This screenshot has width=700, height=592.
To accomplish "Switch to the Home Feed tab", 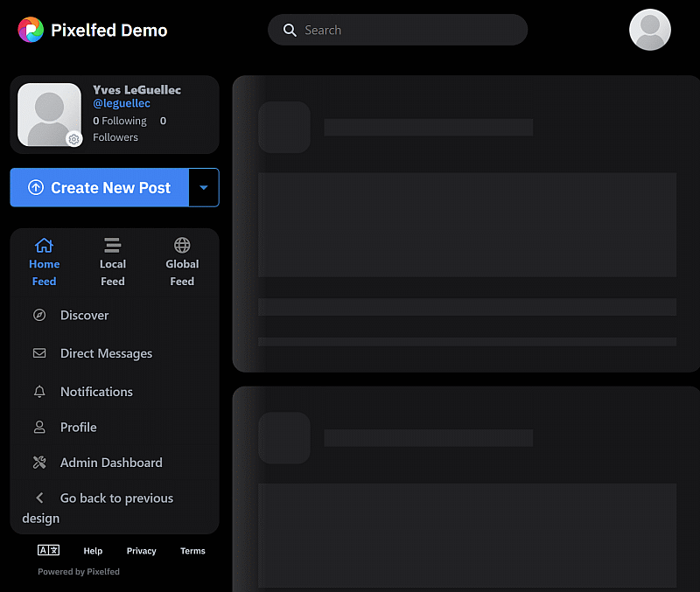I will coord(44,262).
